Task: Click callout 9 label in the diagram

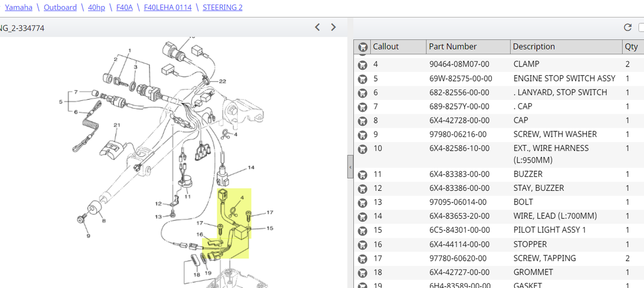Action: [88, 236]
